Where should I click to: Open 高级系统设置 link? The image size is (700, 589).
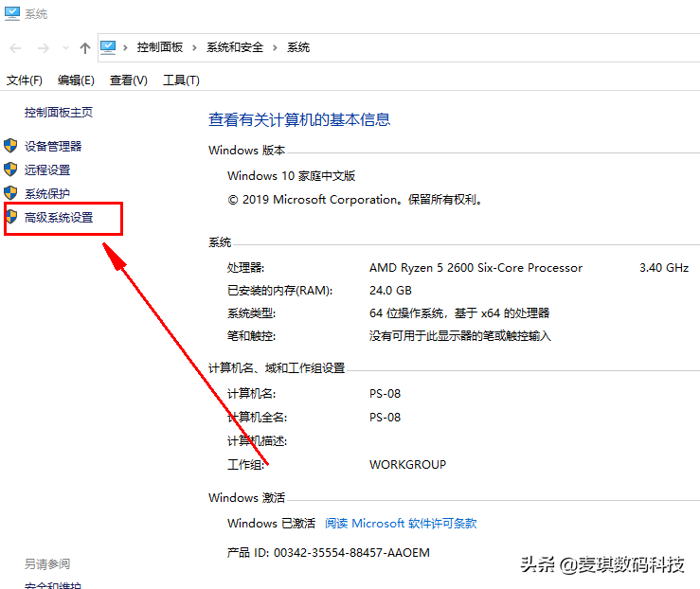59,217
